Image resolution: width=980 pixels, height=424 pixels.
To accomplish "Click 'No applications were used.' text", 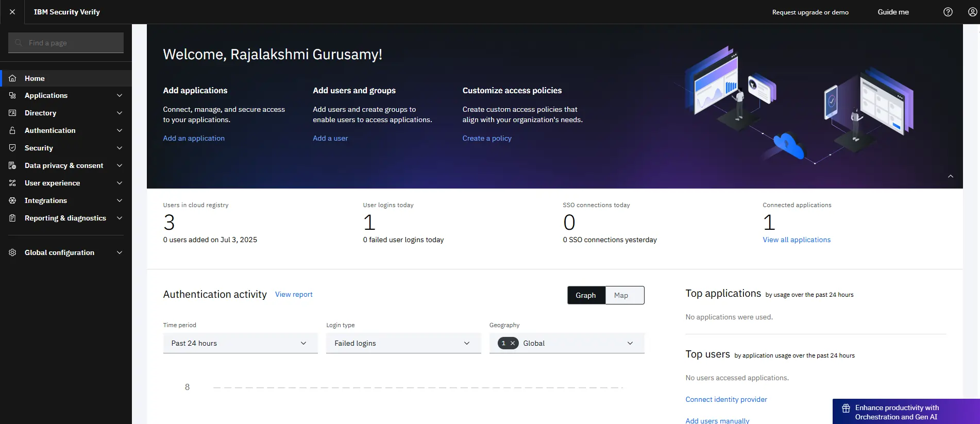I will click(729, 317).
